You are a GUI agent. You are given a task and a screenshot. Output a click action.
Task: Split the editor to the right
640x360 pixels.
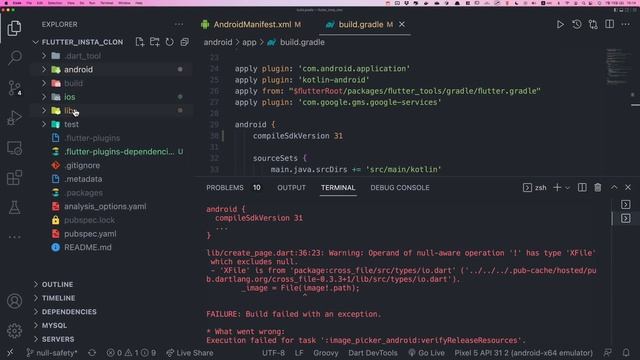(609, 24)
